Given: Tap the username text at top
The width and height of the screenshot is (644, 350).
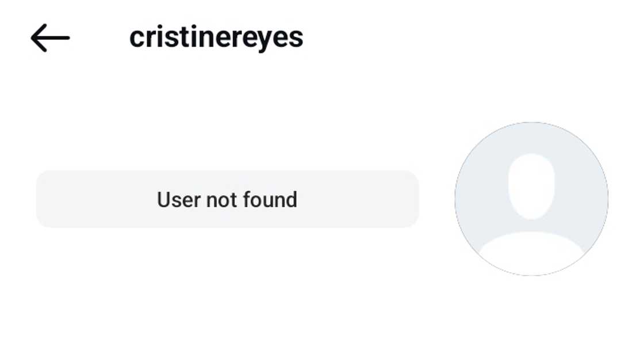Looking at the screenshot, I should pyautogui.click(x=216, y=38).
